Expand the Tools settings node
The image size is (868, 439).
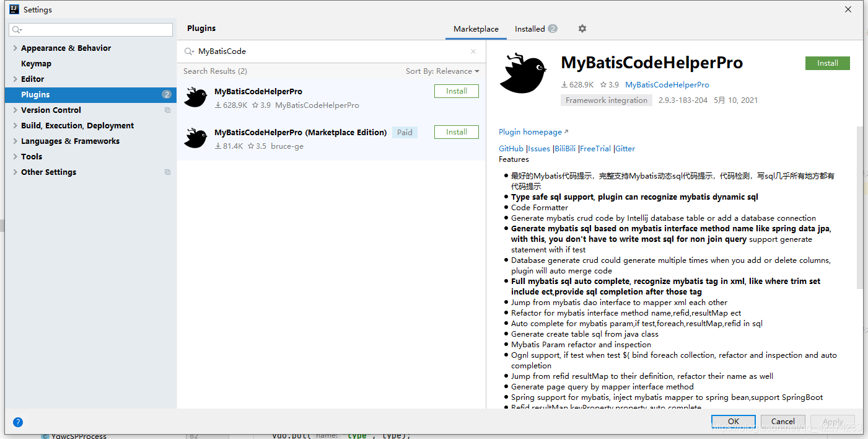pyautogui.click(x=15, y=157)
